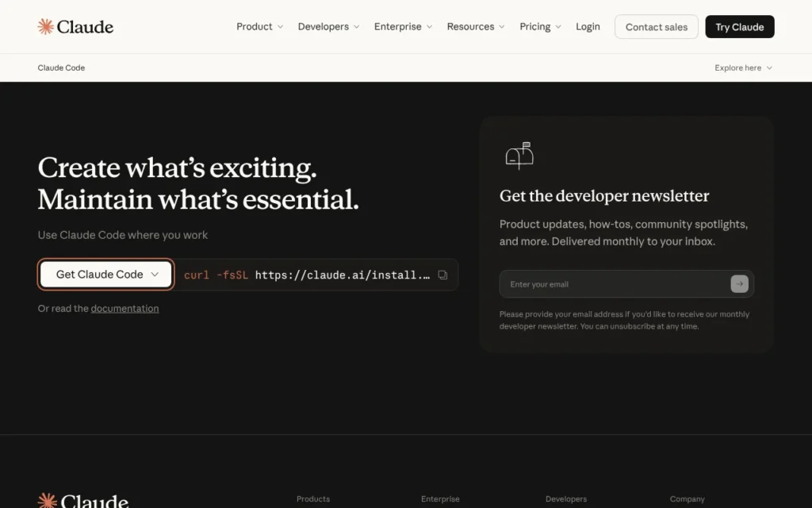Click the mailbox newsletter icon

pyautogui.click(x=519, y=156)
